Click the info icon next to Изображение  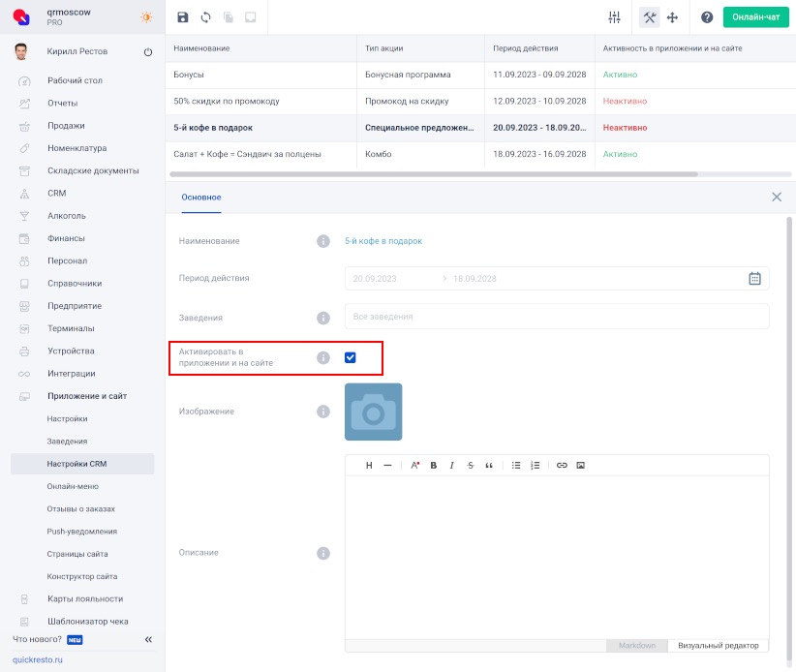click(x=323, y=412)
